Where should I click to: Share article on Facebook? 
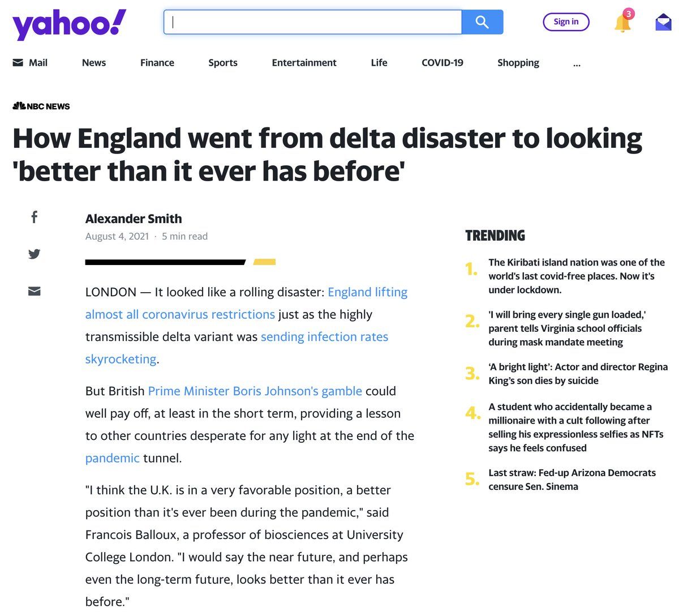[35, 217]
